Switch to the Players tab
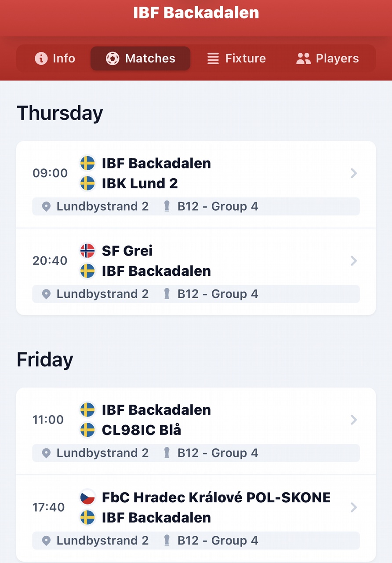The width and height of the screenshot is (392, 563). (x=327, y=58)
